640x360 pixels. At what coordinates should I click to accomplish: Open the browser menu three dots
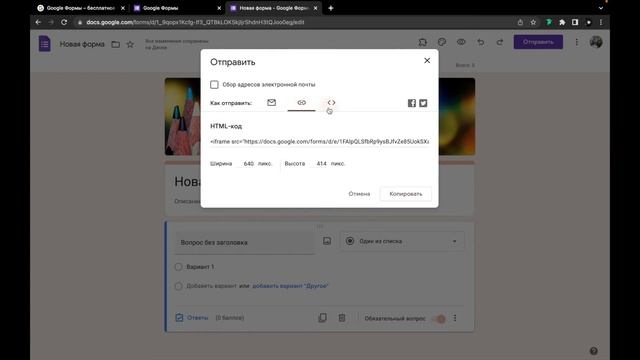pyautogui.click(x=600, y=22)
